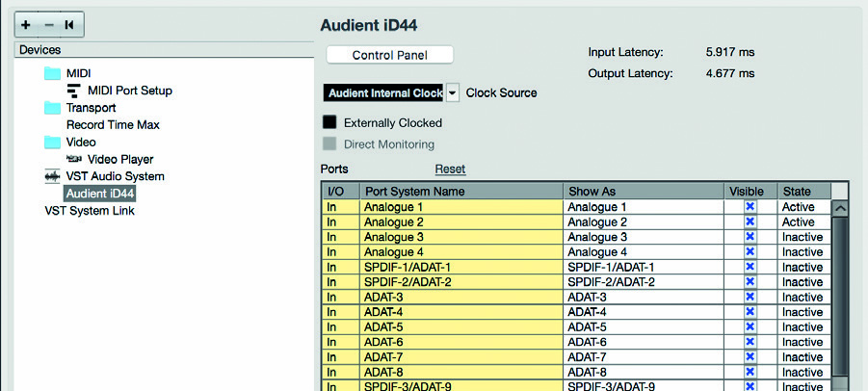
Task: Click the I/O column header
Action: (341, 192)
